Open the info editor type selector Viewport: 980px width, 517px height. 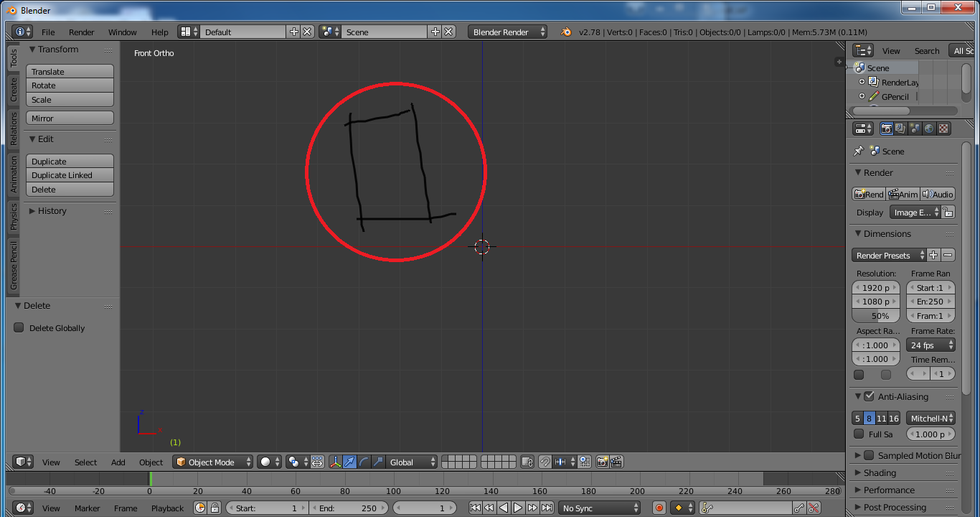pyautogui.click(x=22, y=32)
